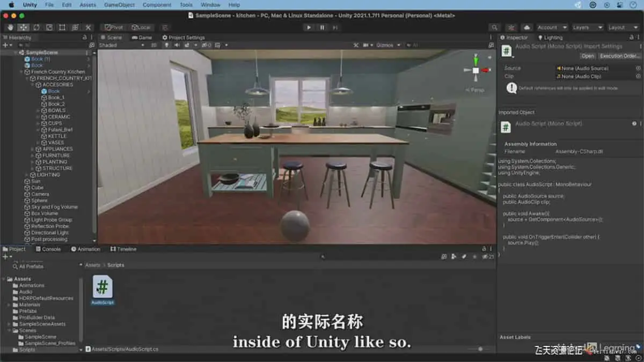The image size is (644, 362).
Task: Switch to the Game tab
Action: [x=142, y=38]
